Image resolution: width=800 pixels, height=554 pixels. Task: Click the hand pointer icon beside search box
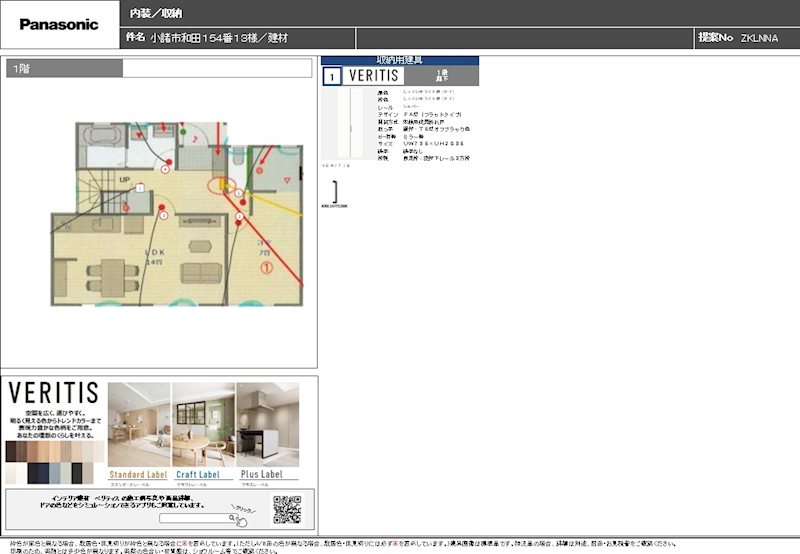tap(241, 521)
